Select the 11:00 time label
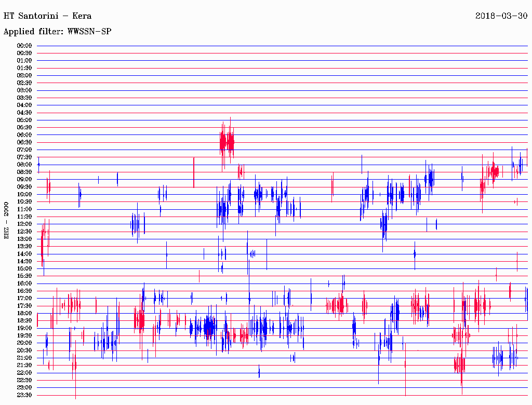Image resolution: width=532 pixels, height=405 pixels. 24,209
